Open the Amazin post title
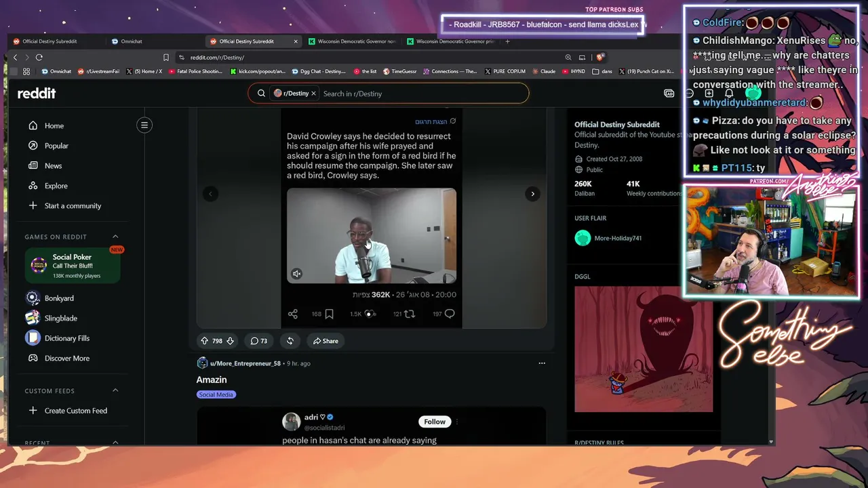This screenshot has width=868, height=488. 212,380
